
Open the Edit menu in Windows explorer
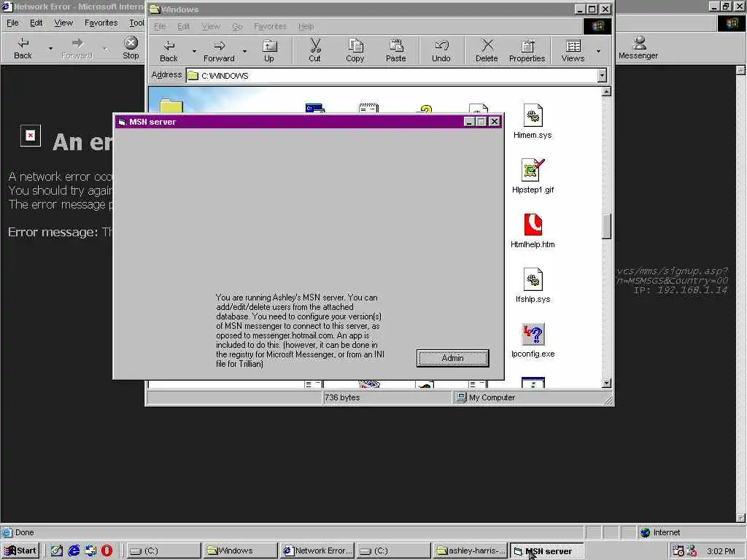pyautogui.click(x=183, y=26)
